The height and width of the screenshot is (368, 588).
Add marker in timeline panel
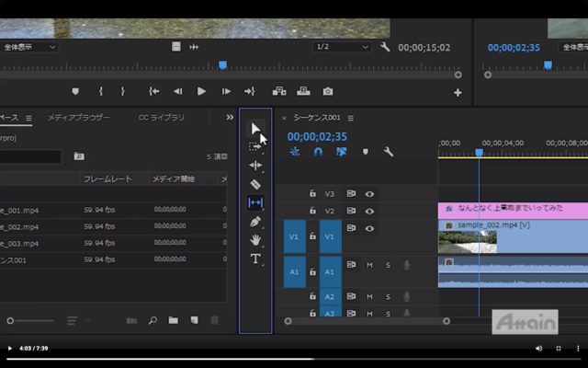(x=366, y=152)
